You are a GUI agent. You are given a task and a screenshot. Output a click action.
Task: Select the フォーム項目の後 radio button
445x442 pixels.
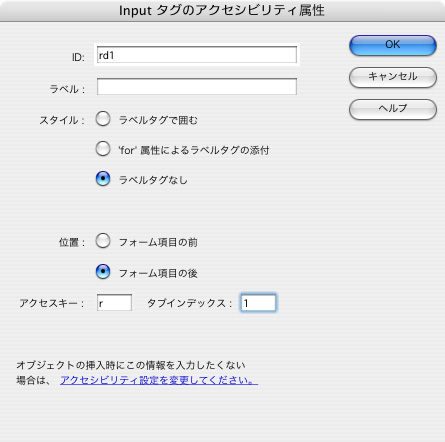[x=103, y=272]
